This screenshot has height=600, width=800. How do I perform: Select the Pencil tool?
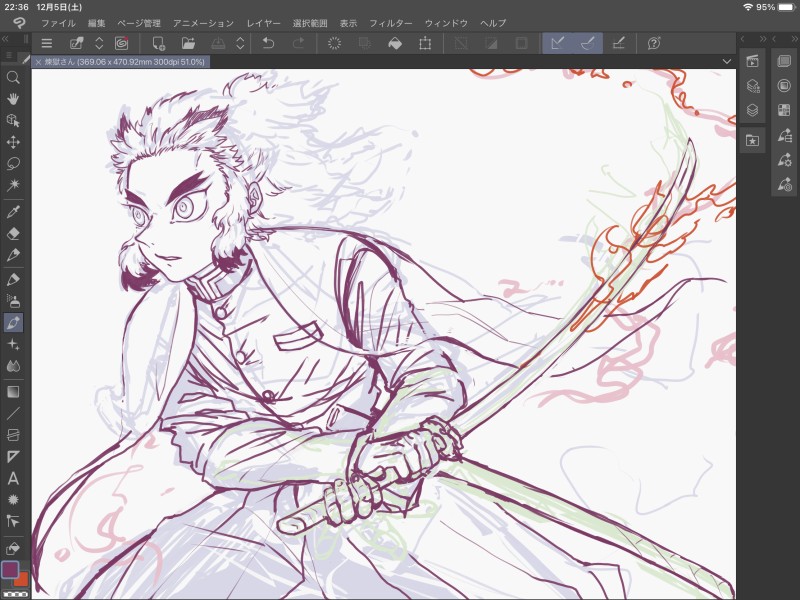(13, 280)
